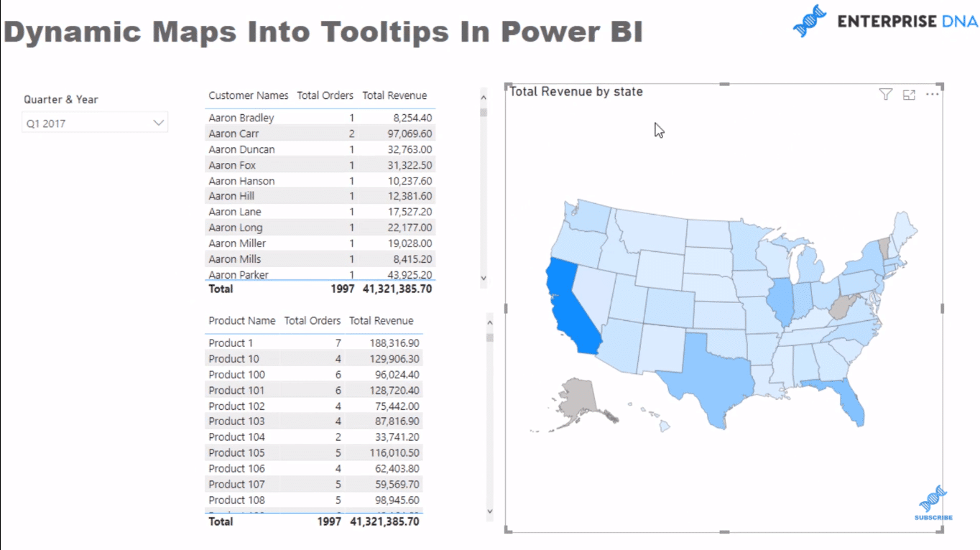This screenshot has width=980, height=550.
Task: Select Product 106 row
Action: click(314, 469)
